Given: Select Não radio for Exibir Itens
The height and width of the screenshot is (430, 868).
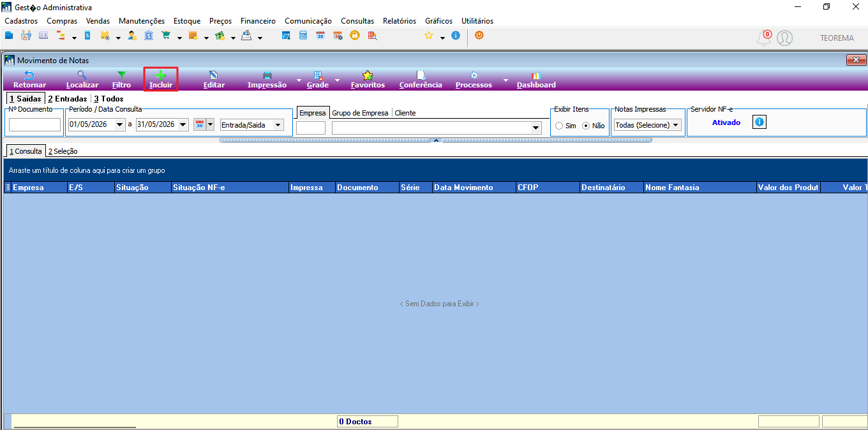Looking at the screenshot, I should coord(586,126).
